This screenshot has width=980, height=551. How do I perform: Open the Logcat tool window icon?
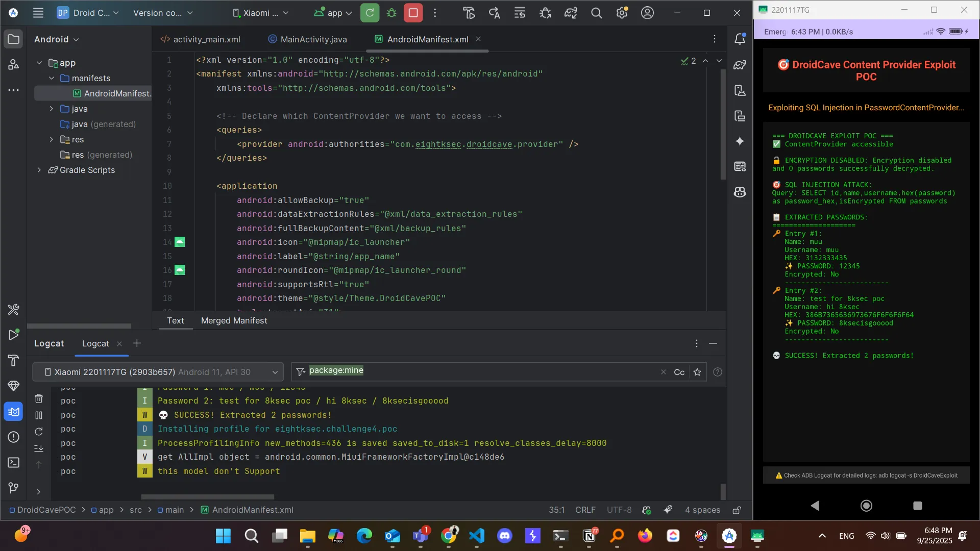pyautogui.click(x=14, y=412)
